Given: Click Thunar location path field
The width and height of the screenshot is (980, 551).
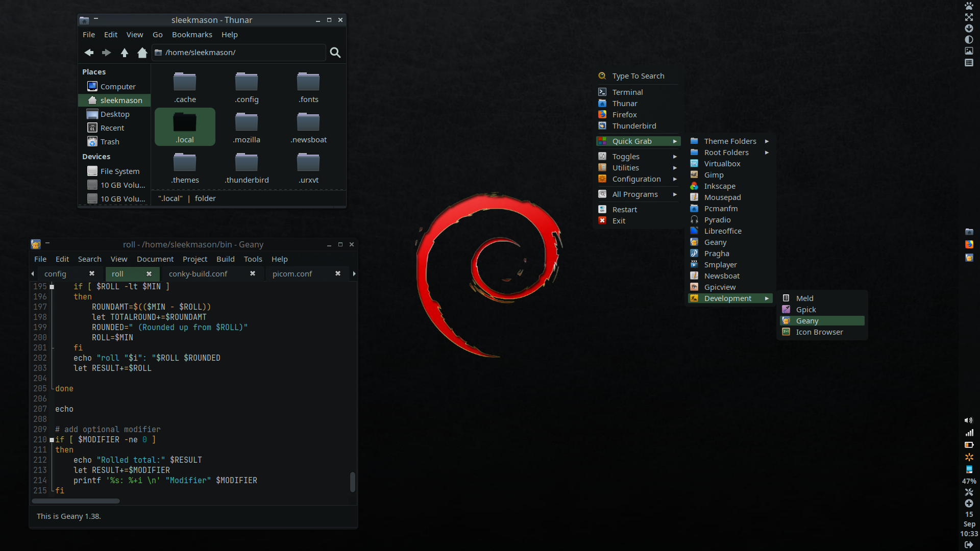Looking at the screenshot, I should pyautogui.click(x=239, y=53).
